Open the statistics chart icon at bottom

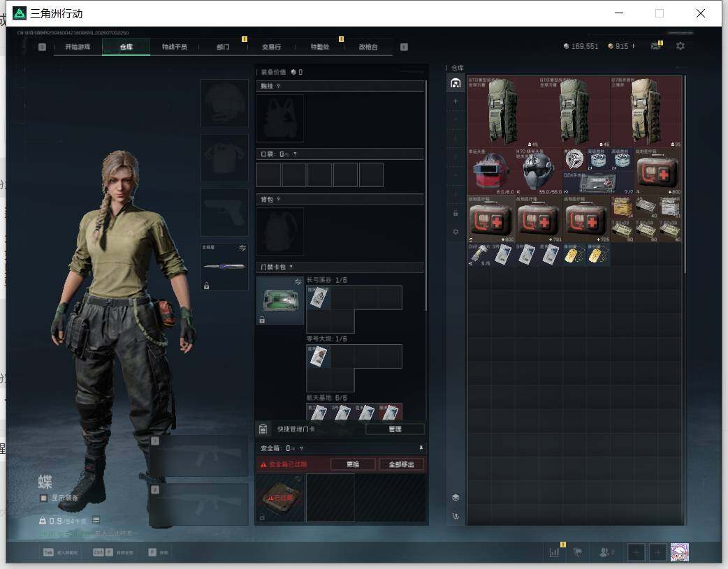click(554, 552)
